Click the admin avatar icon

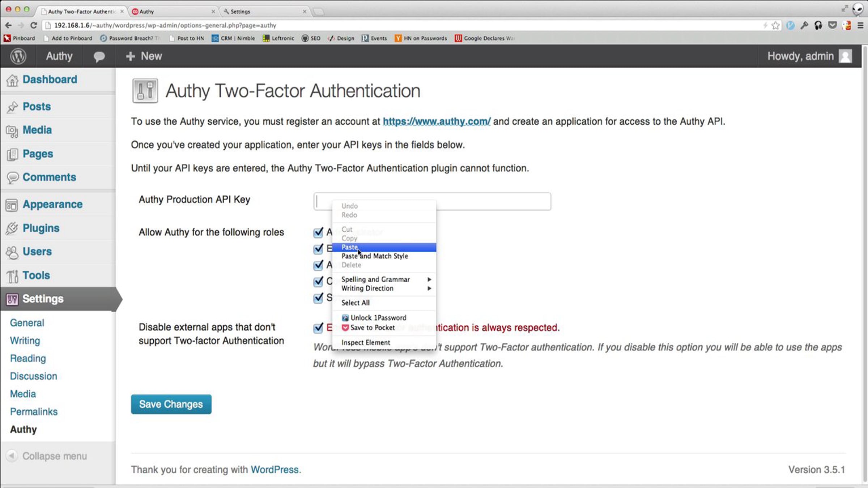point(845,56)
